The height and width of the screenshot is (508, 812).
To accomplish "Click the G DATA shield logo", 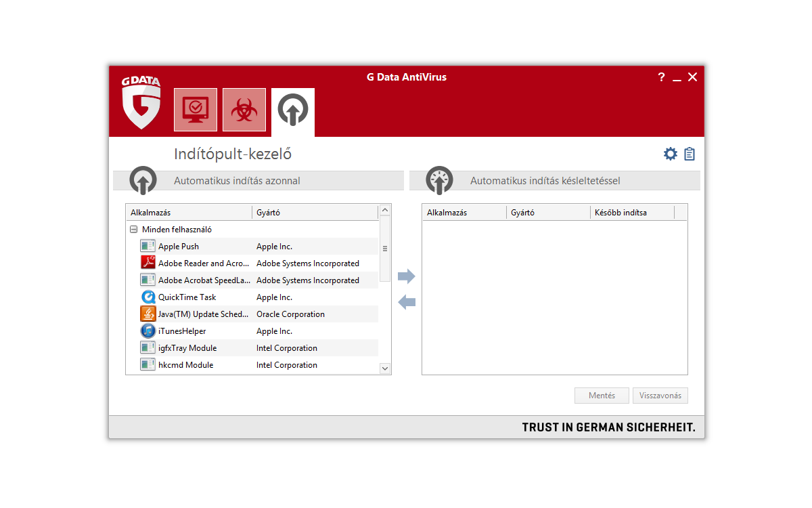I will point(141,102).
